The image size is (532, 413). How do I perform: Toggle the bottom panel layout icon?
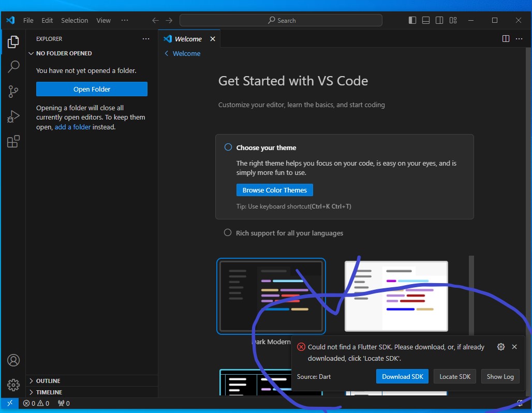click(x=426, y=20)
